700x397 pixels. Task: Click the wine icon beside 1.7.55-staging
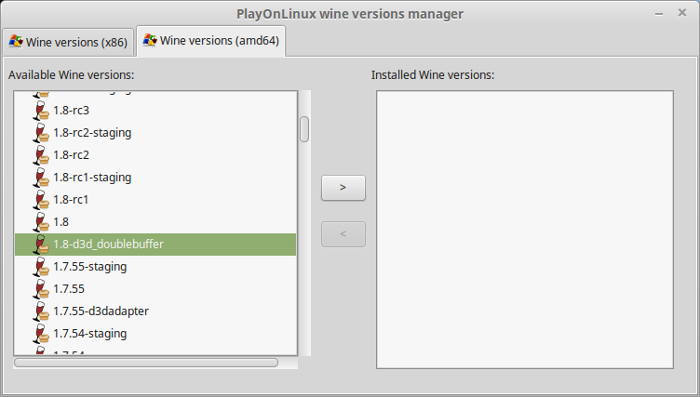[x=41, y=267]
